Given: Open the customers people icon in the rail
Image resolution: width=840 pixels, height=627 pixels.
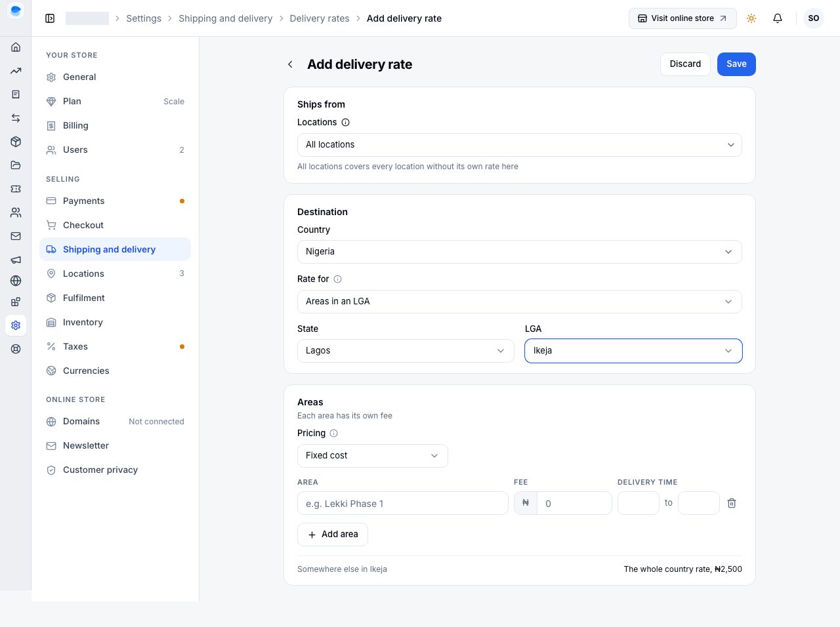Looking at the screenshot, I should click(x=16, y=212).
